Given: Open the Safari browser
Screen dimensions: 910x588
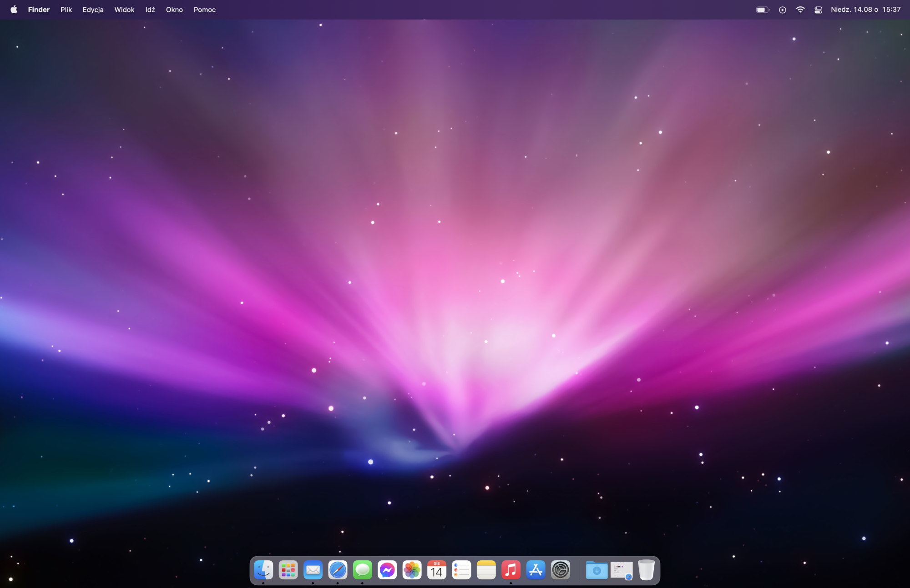Looking at the screenshot, I should click(338, 569).
